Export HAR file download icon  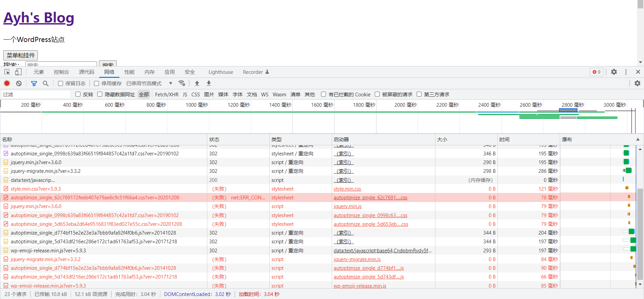[x=209, y=83]
